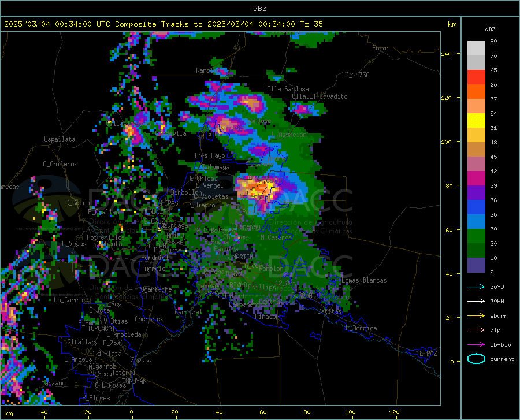This screenshot has height=420, width=520.
Task: Click the slate-purple bottom scale swatch
Action: click(476, 265)
